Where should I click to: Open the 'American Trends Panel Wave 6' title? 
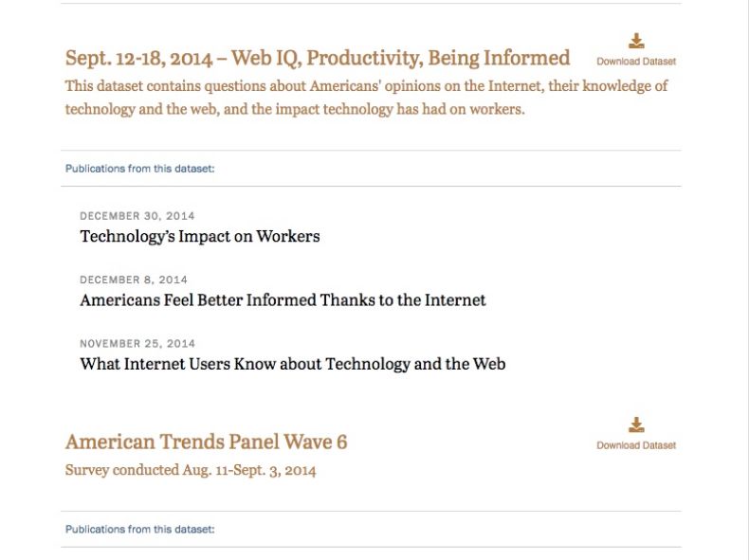207,442
